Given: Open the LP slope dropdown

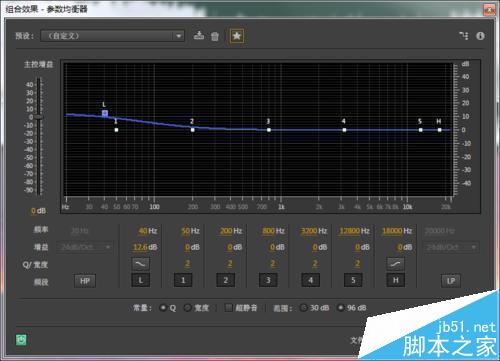Looking at the screenshot, I should 451,247.
